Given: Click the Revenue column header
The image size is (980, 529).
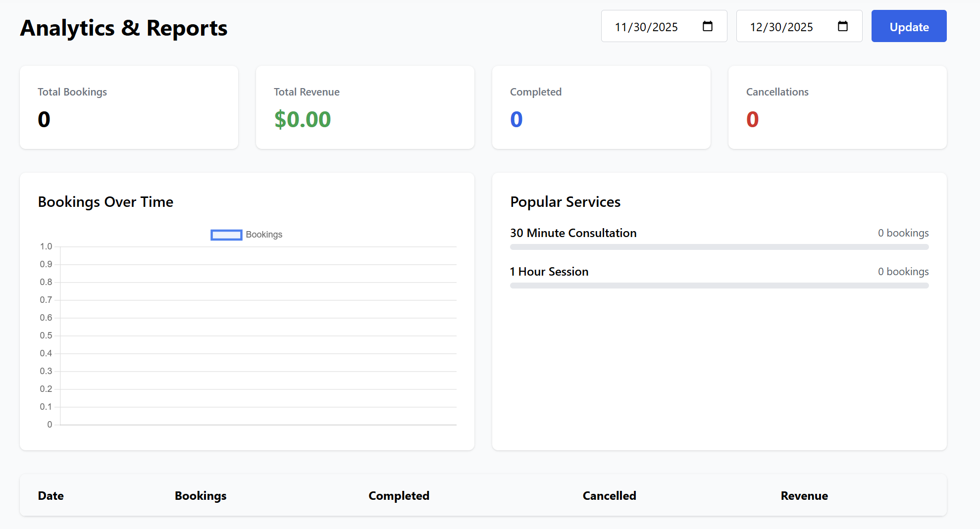Looking at the screenshot, I should pos(804,496).
